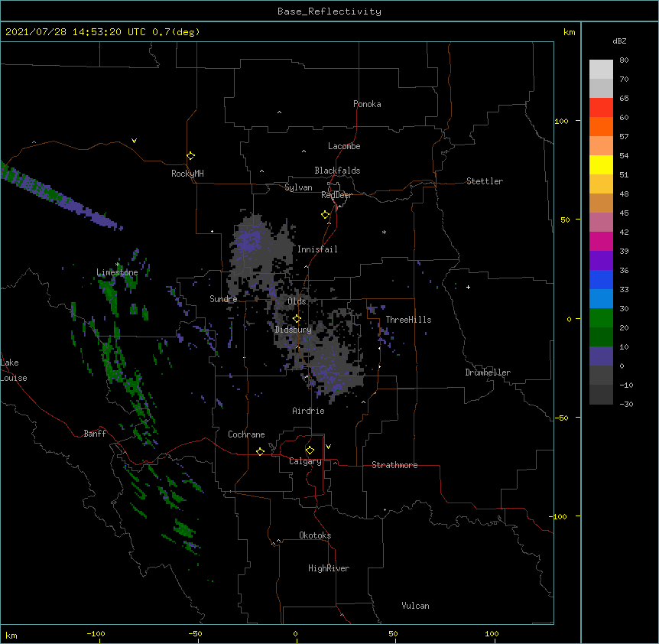Click the narrow purple echo band northwest of Limestone
Screen dimensions: 659x644
[x=61, y=196]
